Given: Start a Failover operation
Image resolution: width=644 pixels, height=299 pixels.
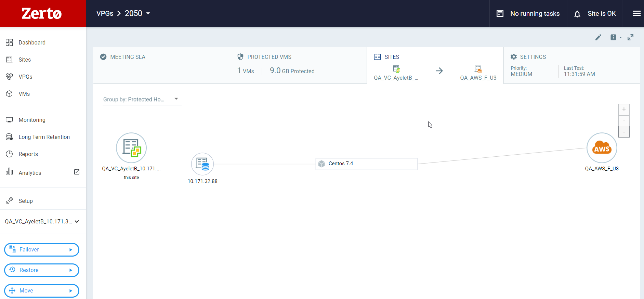Looking at the screenshot, I should pos(42,249).
